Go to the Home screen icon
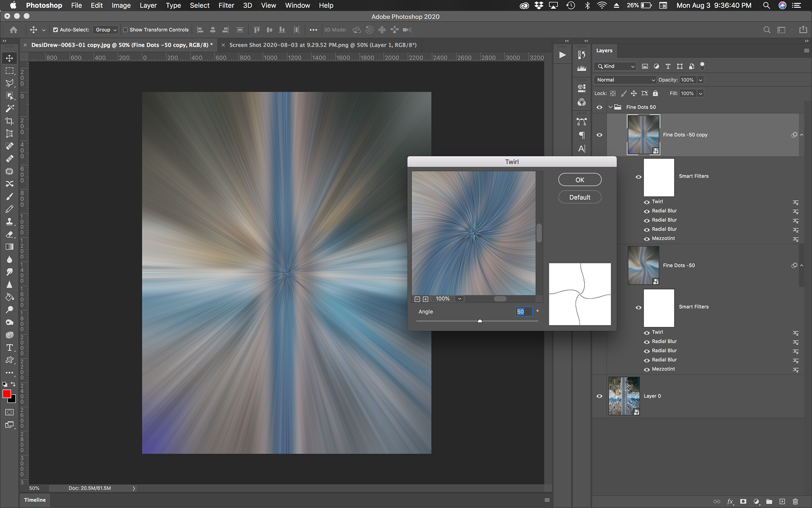812x508 pixels. coord(14,30)
